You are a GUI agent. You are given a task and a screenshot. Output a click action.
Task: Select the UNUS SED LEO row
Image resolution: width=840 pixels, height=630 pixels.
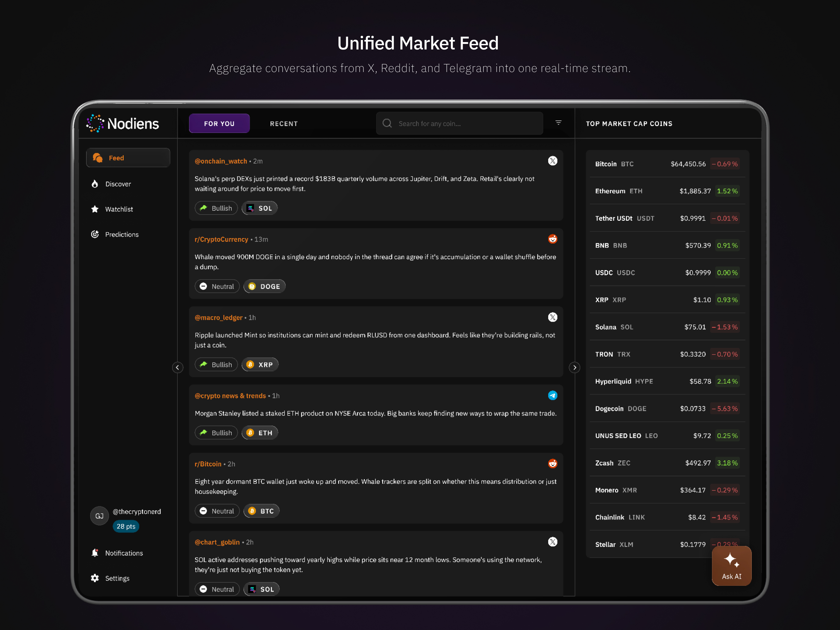point(667,436)
